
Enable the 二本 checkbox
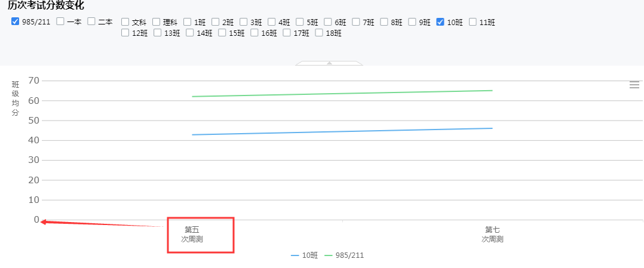(x=91, y=21)
